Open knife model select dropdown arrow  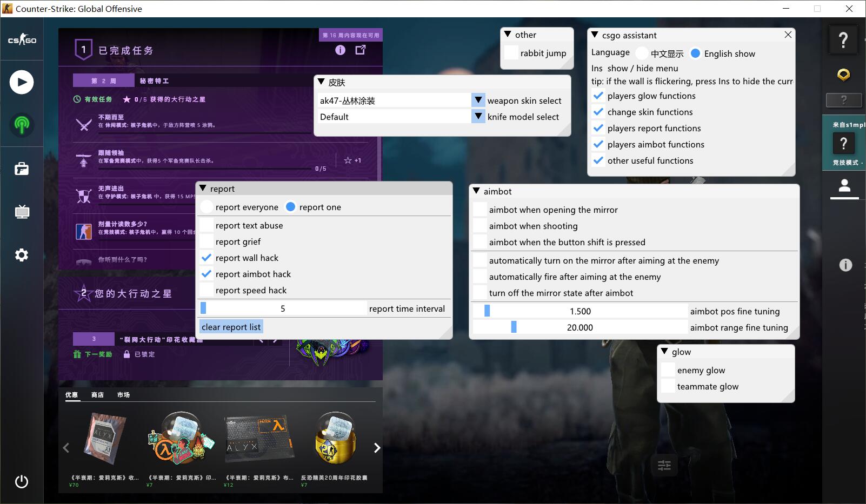478,117
